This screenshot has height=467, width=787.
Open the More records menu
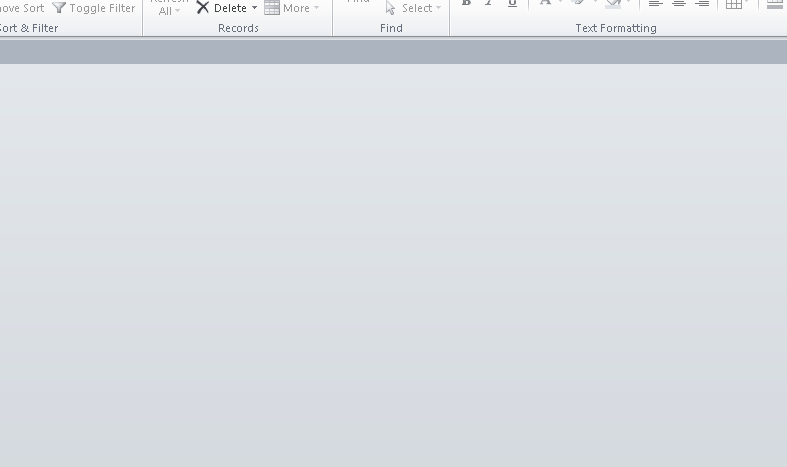(x=292, y=8)
